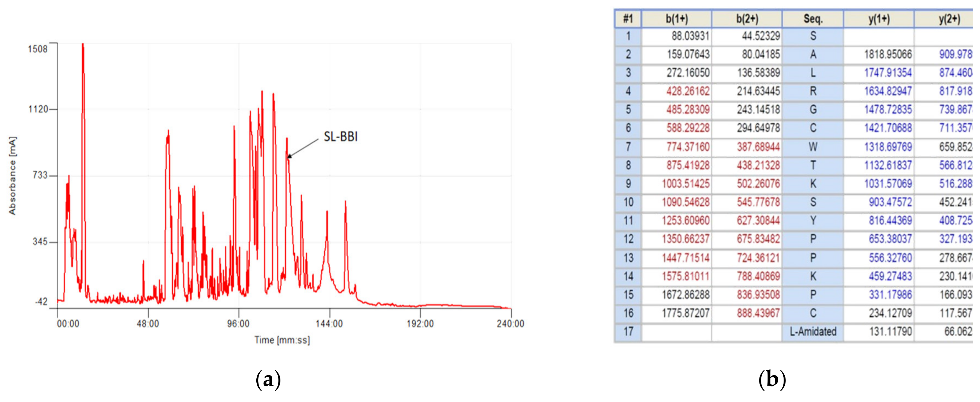The width and height of the screenshot is (980, 402).
Task: Click y(1+) value 1818.95066
Action: pyautogui.click(x=888, y=54)
